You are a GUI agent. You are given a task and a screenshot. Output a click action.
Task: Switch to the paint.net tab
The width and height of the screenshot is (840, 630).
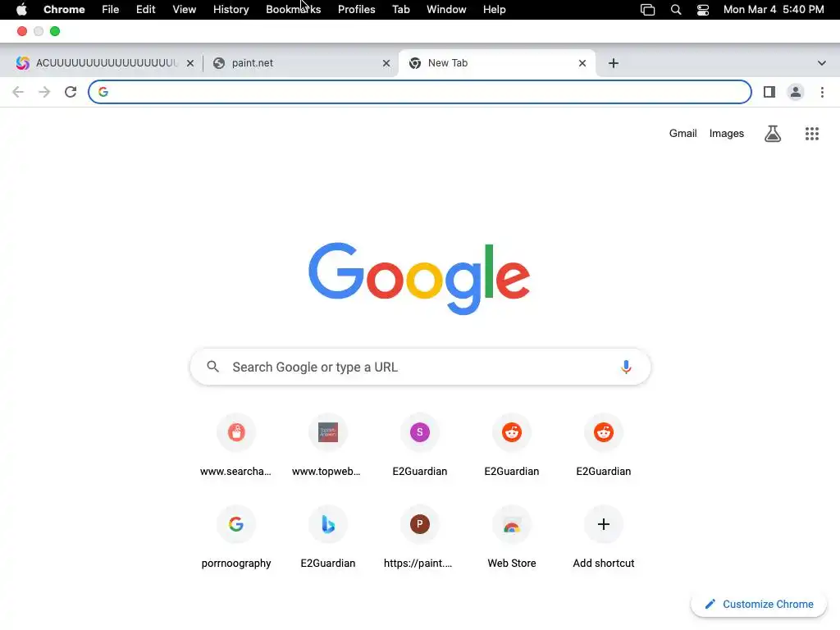click(300, 63)
